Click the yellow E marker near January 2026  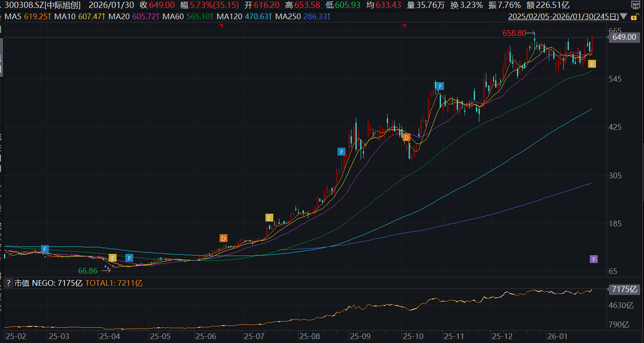tap(592, 64)
